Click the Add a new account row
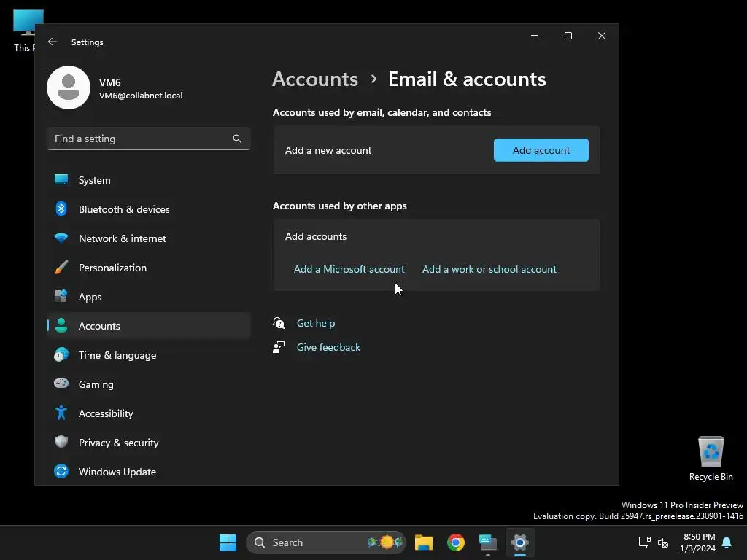The width and height of the screenshot is (747, 560). (x=436, y=150)
